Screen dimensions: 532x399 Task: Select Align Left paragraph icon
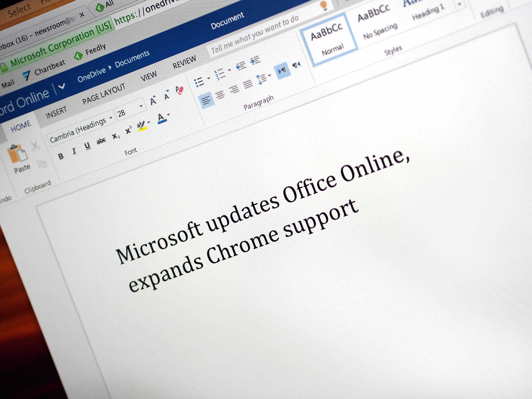pyautogui.click(x=207, y=100)
